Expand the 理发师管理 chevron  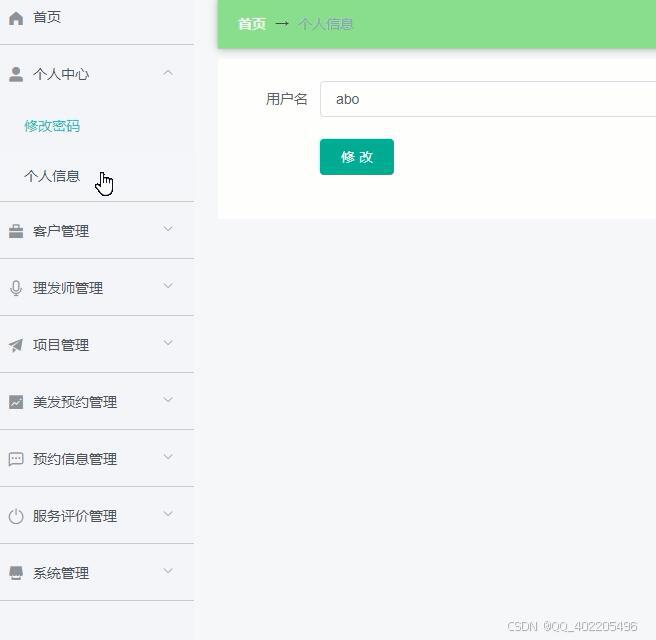(x=168, y=286)
